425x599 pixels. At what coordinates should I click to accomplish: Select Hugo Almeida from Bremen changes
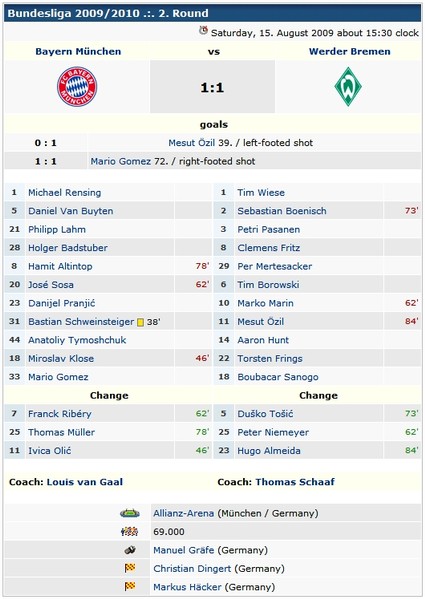coord(269,451)
